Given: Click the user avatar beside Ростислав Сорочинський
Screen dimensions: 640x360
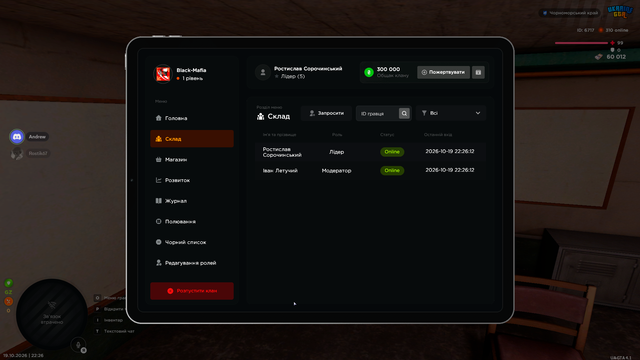Looking at the screenshot, I should pyautogui.click(x=263, y=72).
